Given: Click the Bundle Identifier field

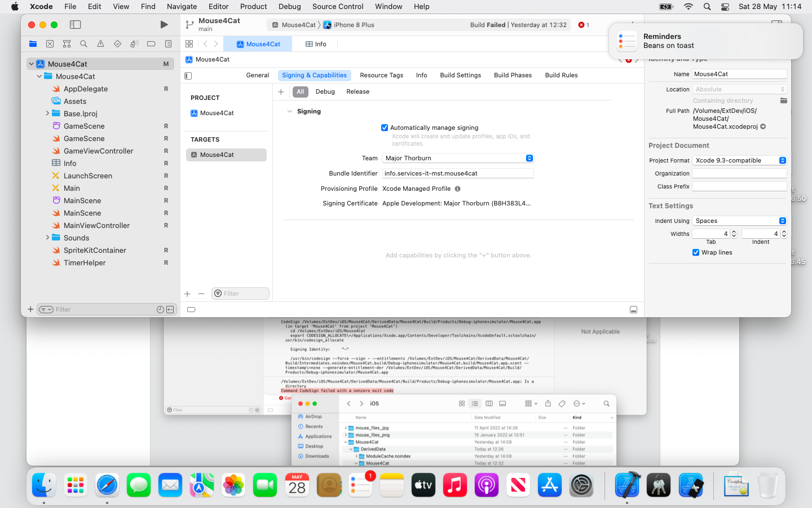Looking at the screenshot, I should (458, 173).
